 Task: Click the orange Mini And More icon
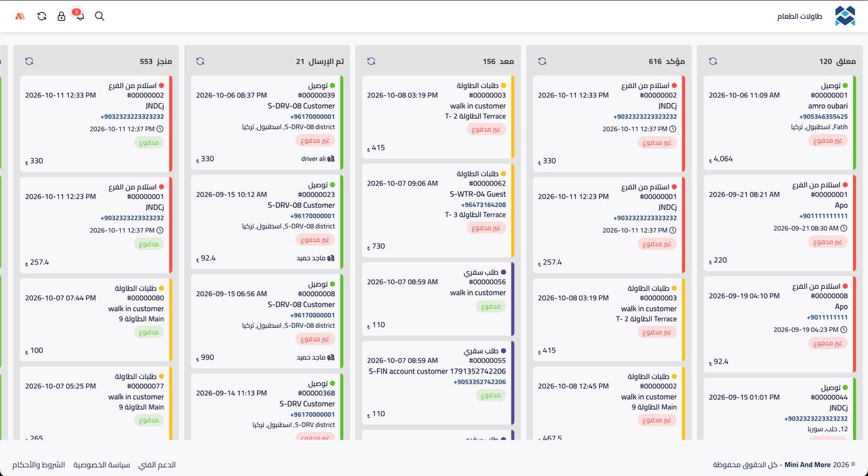point(20,16)
